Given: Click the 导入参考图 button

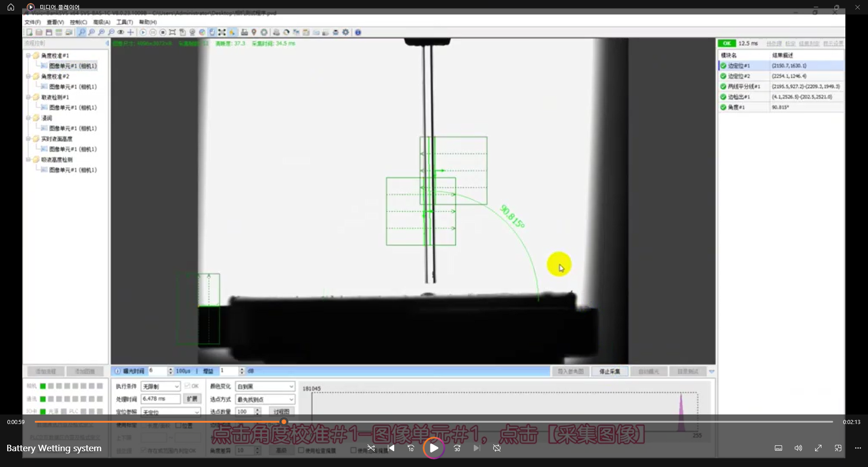Looking at the screenshot, I should pos(571,372).
